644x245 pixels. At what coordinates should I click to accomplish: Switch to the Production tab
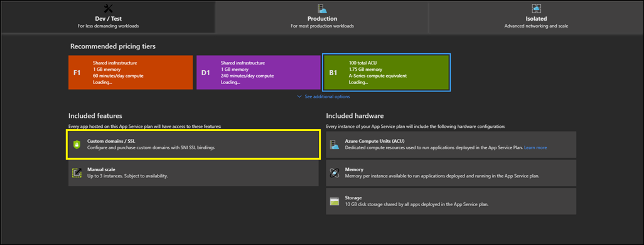[322, 17]
